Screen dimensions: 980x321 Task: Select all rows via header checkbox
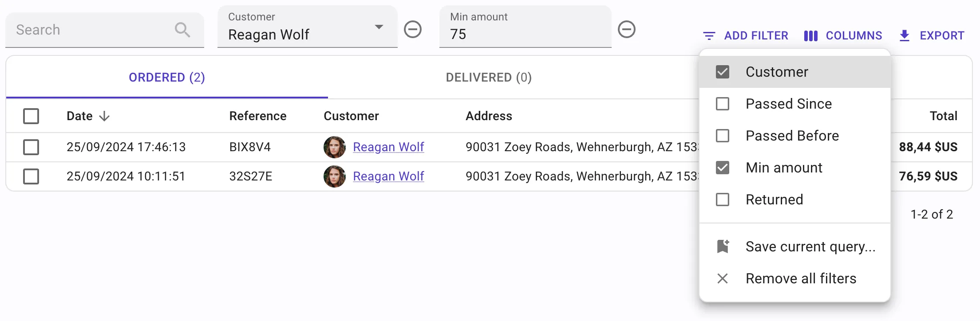pos(31,116)
